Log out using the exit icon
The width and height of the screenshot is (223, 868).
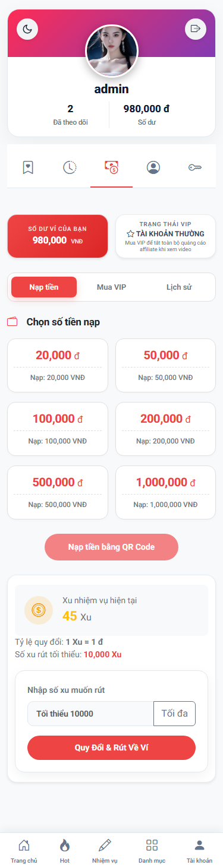tap(196, 28)
